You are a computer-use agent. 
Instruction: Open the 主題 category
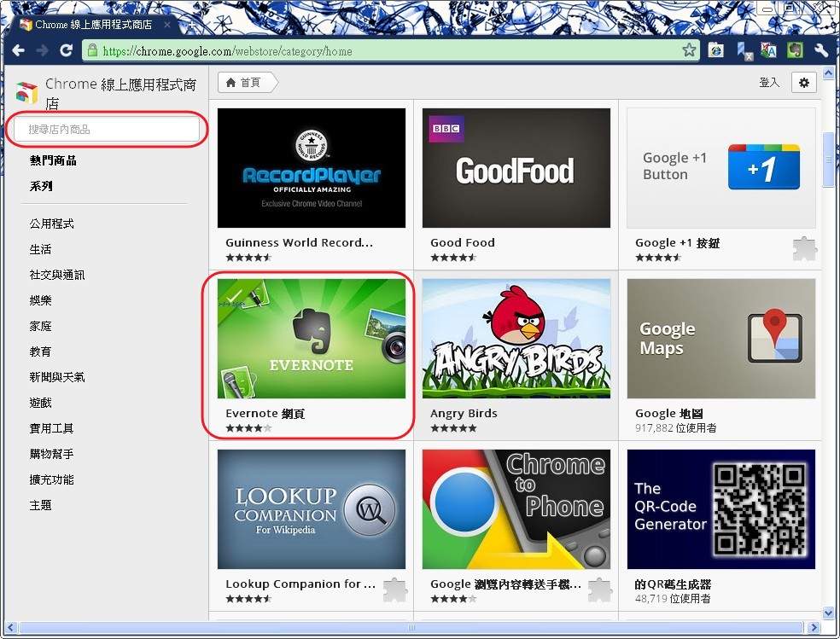pyautogui.click(x=40, y=505)
